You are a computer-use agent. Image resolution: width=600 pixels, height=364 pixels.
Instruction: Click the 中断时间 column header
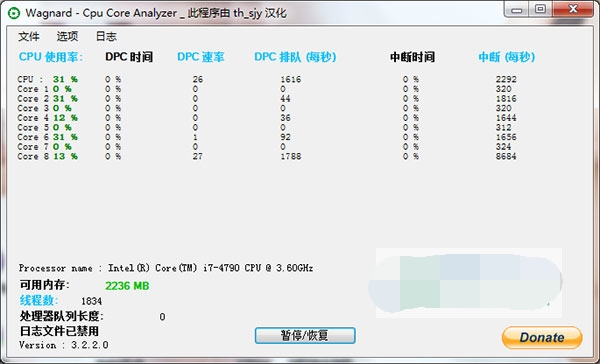(412, 57)
